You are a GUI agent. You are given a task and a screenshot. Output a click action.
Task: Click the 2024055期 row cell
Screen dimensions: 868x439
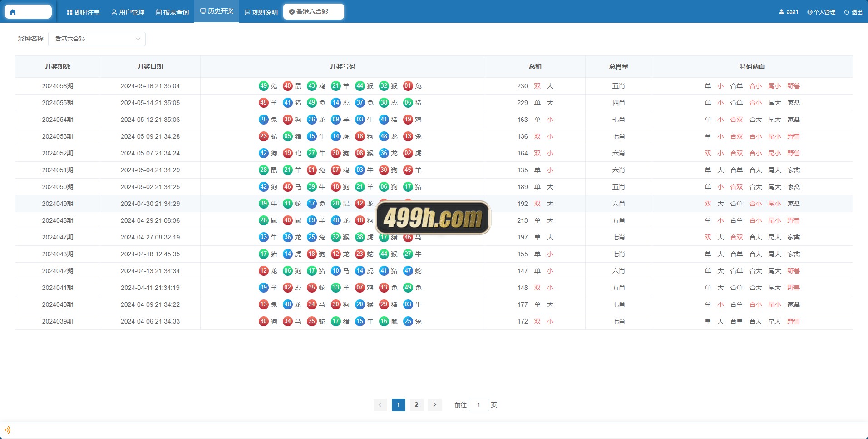pyautogui.click(x=58, y=103)
